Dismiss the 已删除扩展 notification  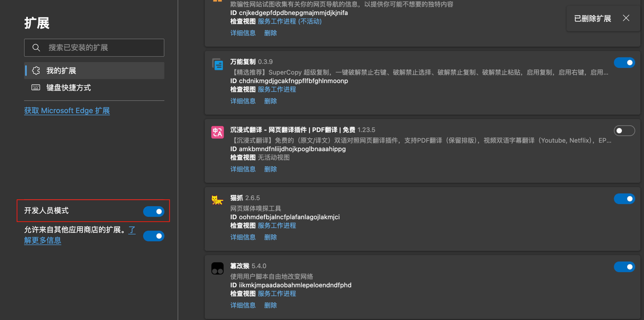[x=626, y=18]
